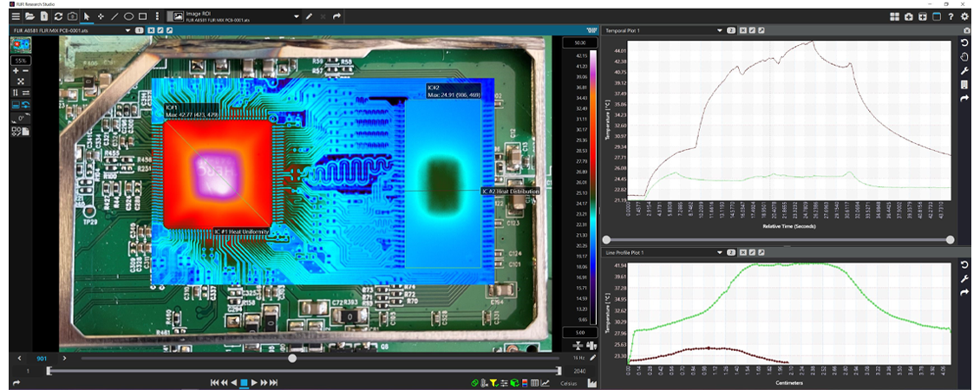Pick the spot cursor measurement tool
This screenshot has height=390, width=980.
pos(101,16)
